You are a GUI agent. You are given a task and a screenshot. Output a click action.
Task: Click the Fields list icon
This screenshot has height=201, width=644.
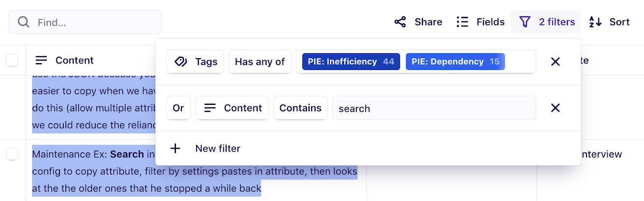[x=462, y=22]
